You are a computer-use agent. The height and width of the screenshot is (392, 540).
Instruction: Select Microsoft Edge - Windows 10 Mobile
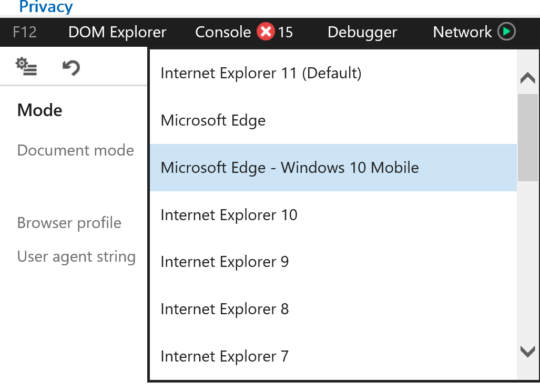point(333,168)
